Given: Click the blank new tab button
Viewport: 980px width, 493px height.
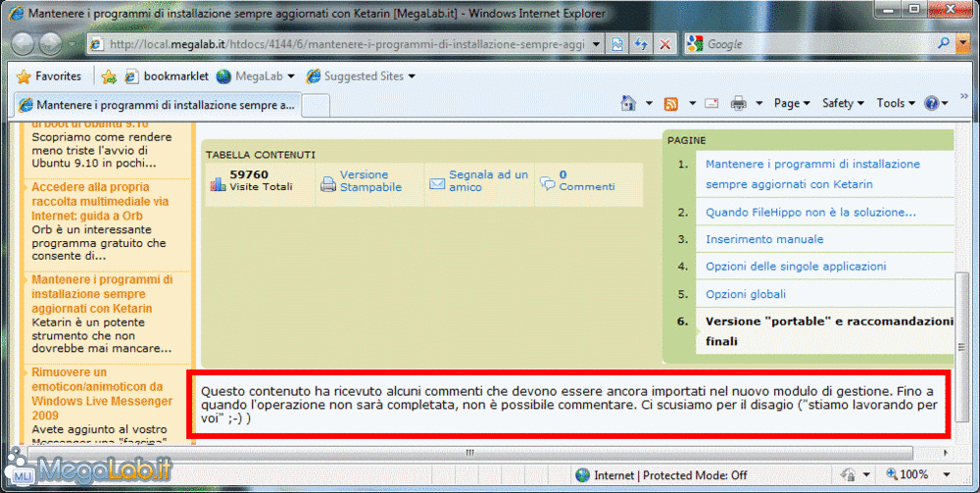Looking at the screenshot, I should (316, 105).
